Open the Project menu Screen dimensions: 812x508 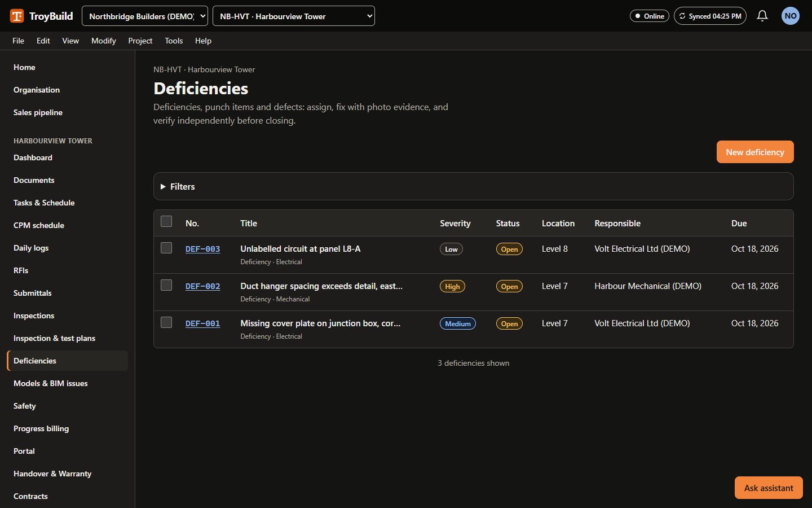pyautogui.click(x=140, y=41)
